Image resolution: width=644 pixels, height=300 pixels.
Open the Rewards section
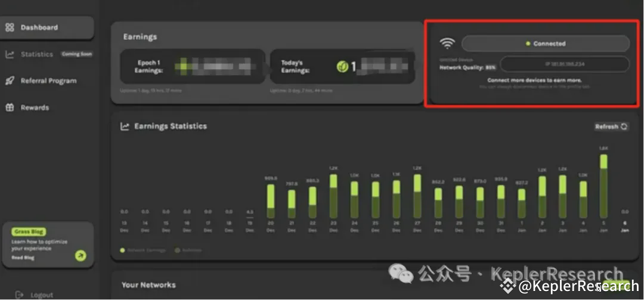click(35, 108)
